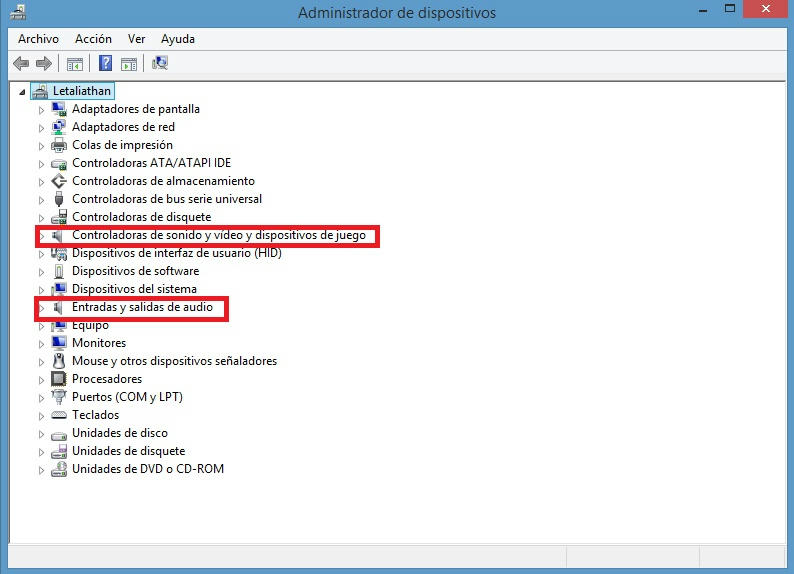Click the Unidades de disco icon
This screenshot has width=794, height=574.
(x=59, y=434)
